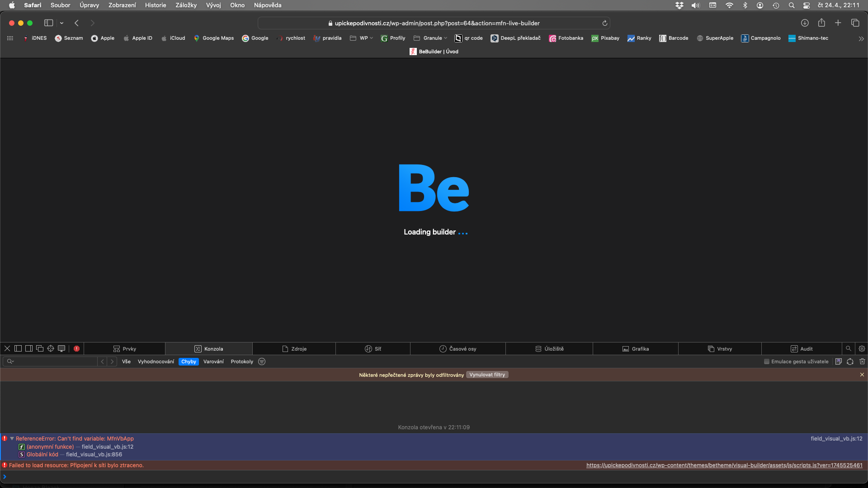Open the inspector settings gear

pos(862,348)
